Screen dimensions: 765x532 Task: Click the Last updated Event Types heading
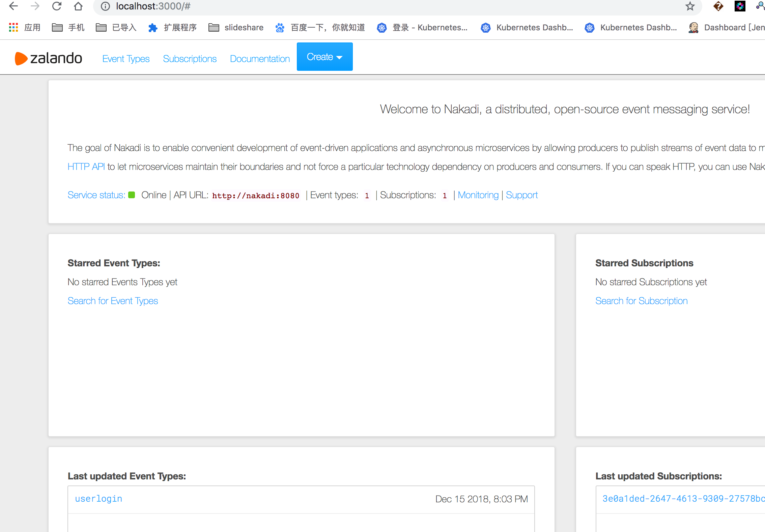tap(127, 476)
